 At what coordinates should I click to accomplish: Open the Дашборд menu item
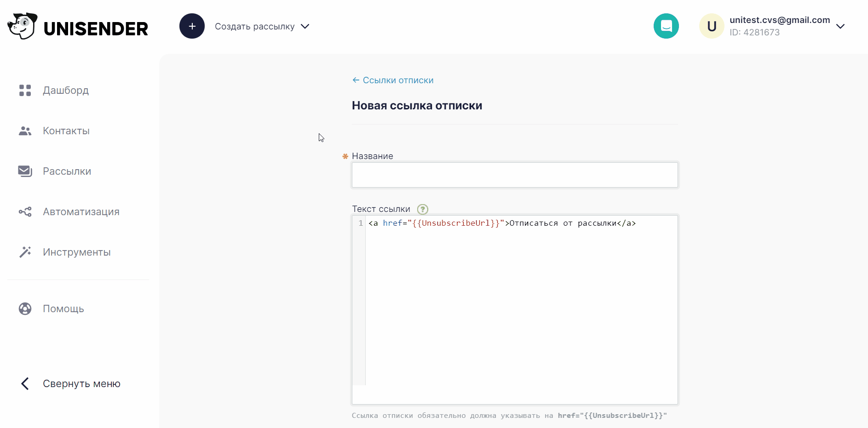coord(65,90)
